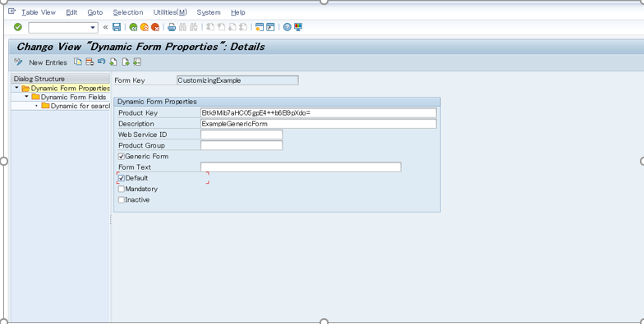
Task: Click the Dynamic Form Properties group box title
Action: (157, 102)
